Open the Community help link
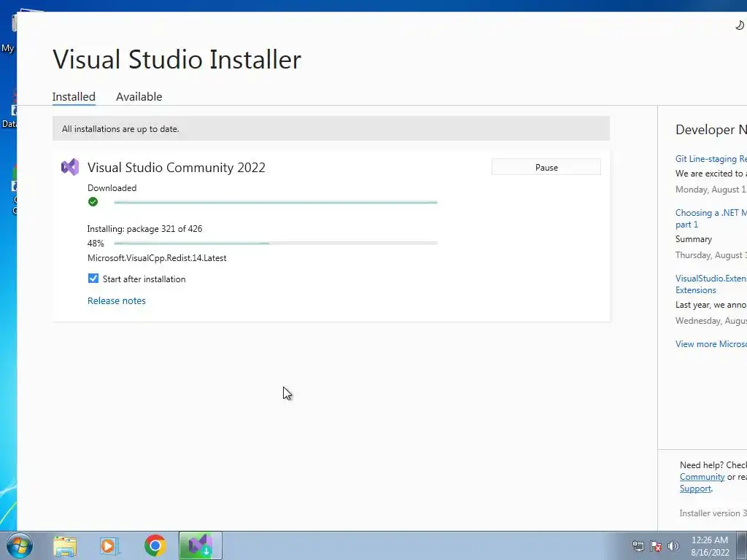The image size is (747, 560). point(703,477)
